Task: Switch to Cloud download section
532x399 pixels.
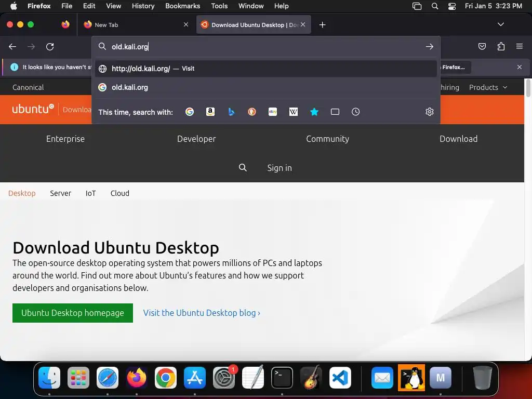Action: tap(120, 193)
